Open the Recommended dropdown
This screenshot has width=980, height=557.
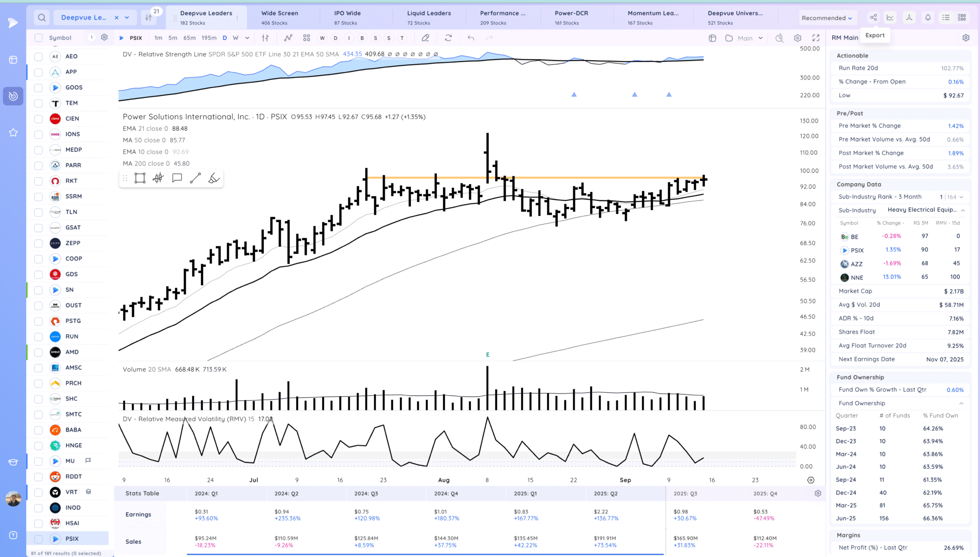(826, 18)
